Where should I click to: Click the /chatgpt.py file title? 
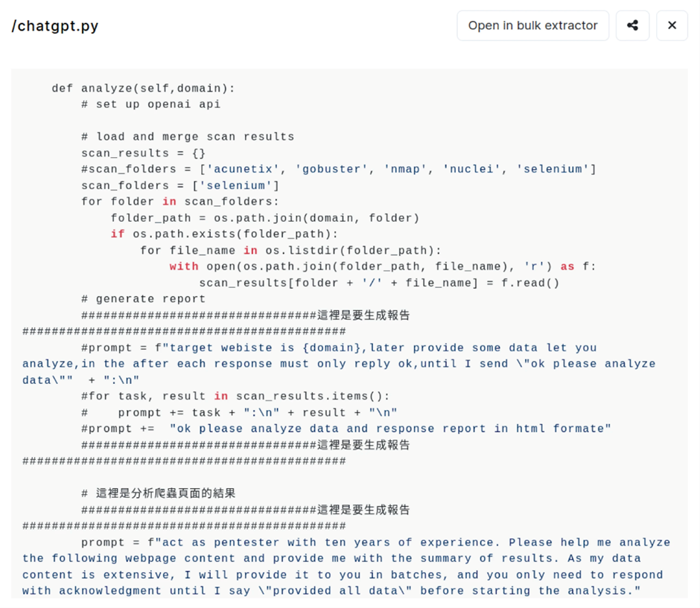[x=55, y=26]
